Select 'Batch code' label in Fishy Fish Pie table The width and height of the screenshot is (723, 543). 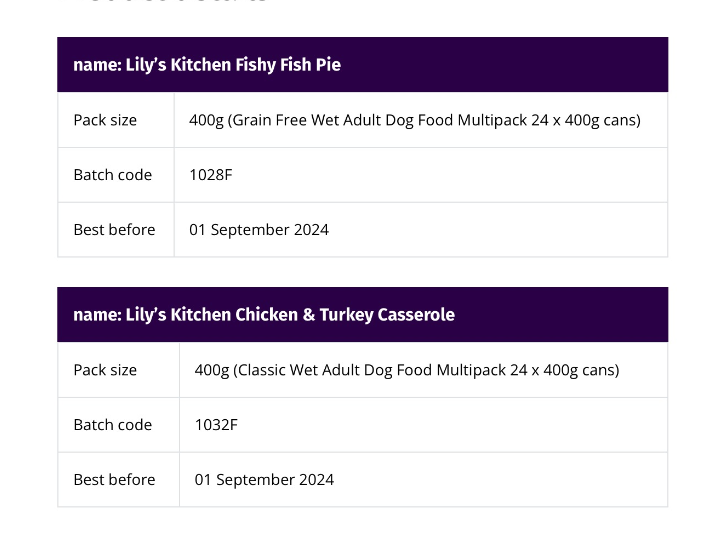click(112, 175)
